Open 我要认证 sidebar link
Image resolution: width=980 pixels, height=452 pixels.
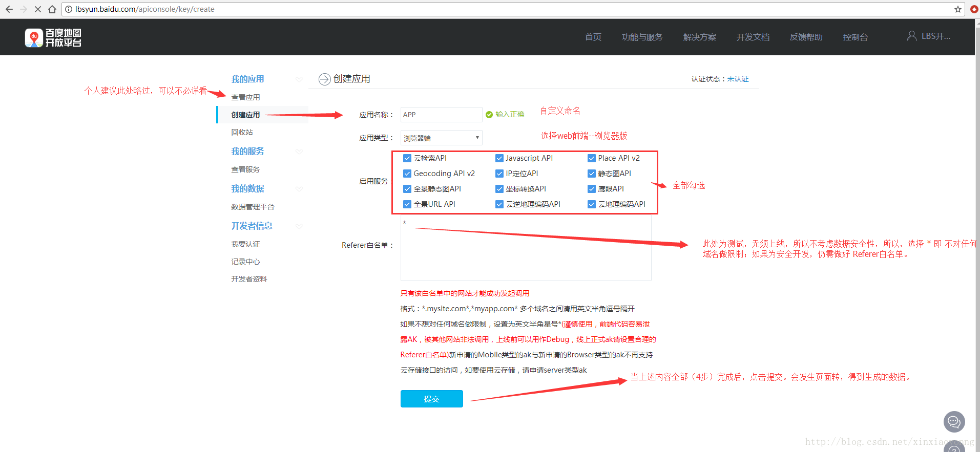click(245, 244)
